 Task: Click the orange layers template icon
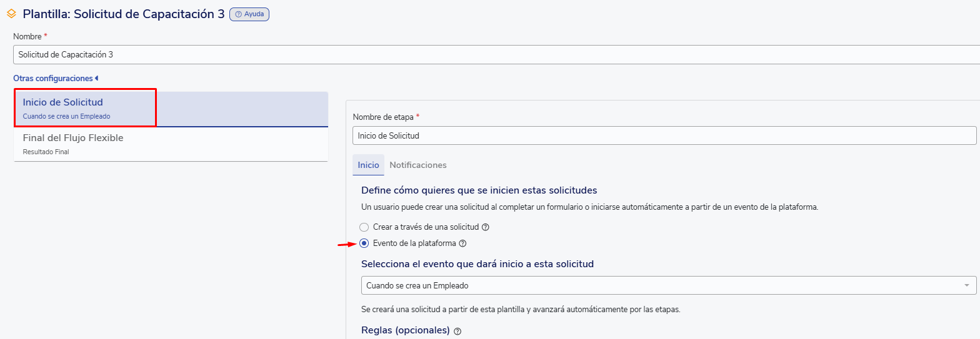pyautogui.click(x=11, y=14)
